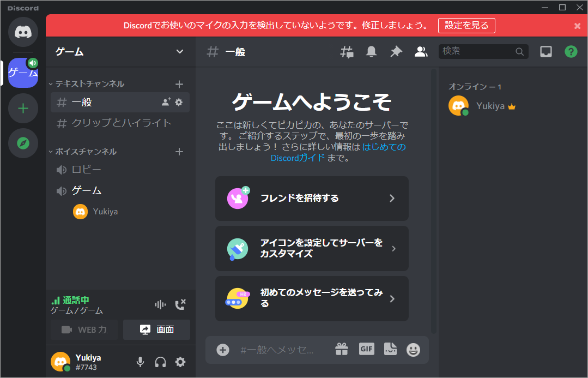Follow はじめてのDiscordガイド link
The height and width of the screenshot is (378, 588).
338,152
